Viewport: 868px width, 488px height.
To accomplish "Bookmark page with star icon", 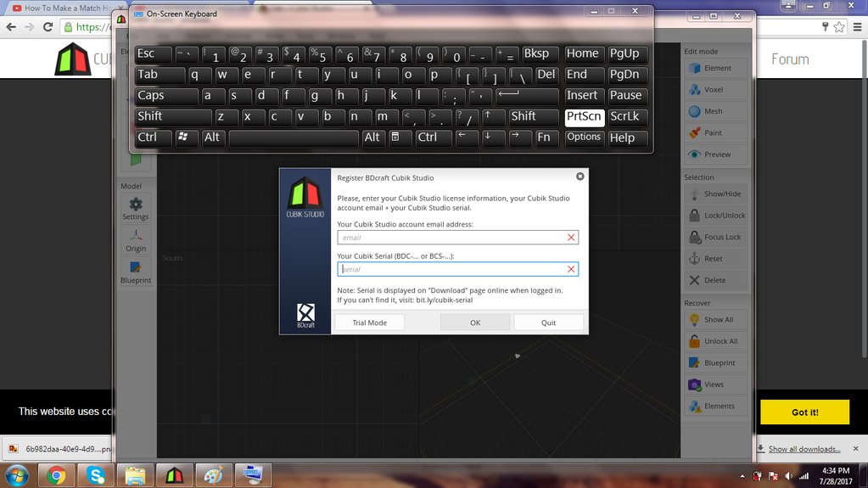I will coord(839,26).
